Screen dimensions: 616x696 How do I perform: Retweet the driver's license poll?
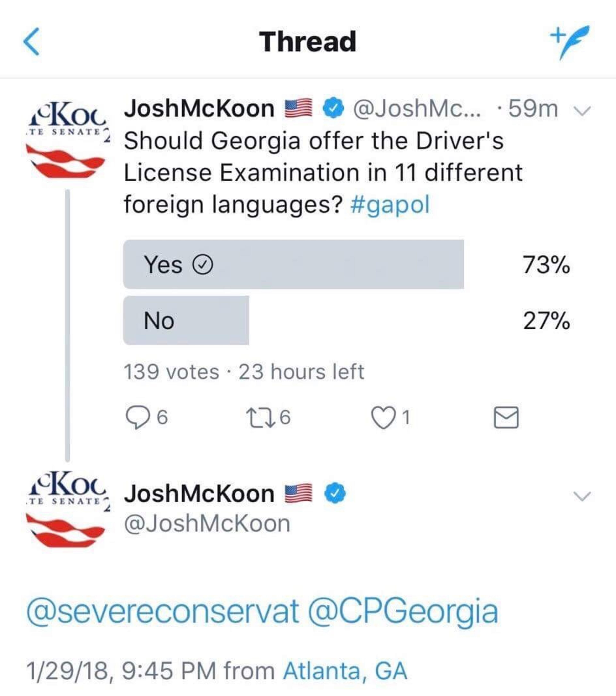click(x=261, y=417)
